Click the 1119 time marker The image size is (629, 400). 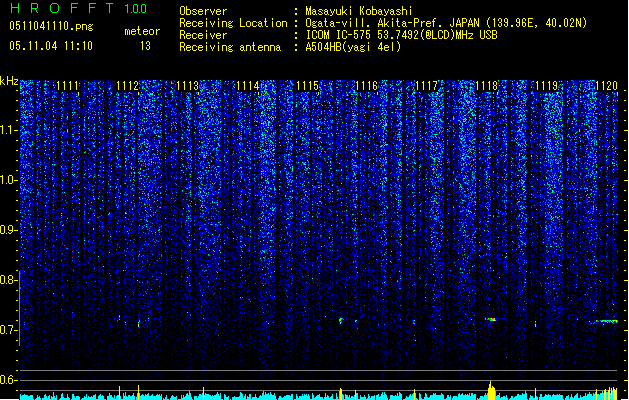click(547, 86)
